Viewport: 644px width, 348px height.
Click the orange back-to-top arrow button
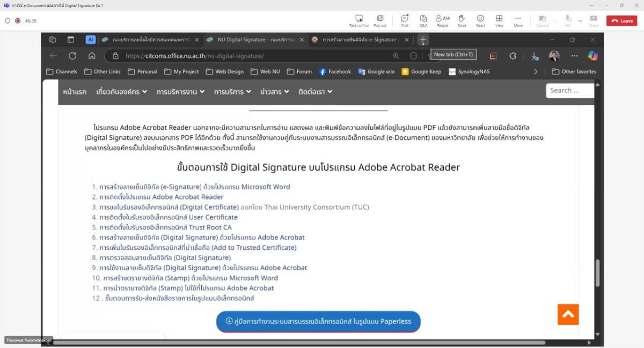568,314
